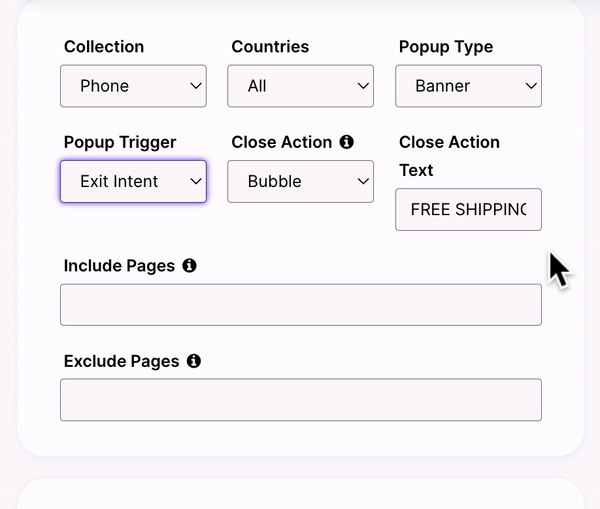The height and width of the screenshot is (509, 600).
Task: Click the Exclude Pages info icon
Action: tap(194, 361)
